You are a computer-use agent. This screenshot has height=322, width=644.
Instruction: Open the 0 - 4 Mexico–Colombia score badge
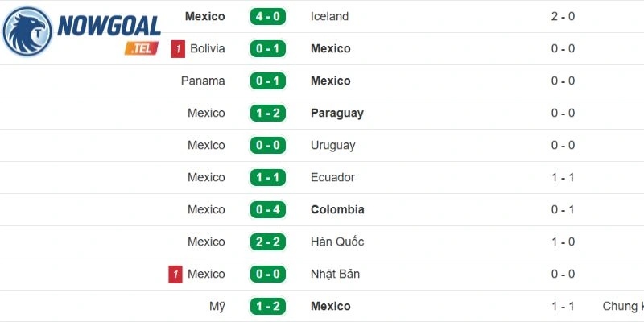click(x=268, y=209)
